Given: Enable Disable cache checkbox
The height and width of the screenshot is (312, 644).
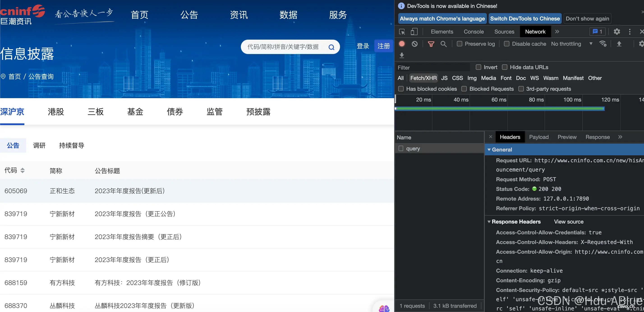Looking at the screenshot, I should pyautogui.click(x=506, y=44).
